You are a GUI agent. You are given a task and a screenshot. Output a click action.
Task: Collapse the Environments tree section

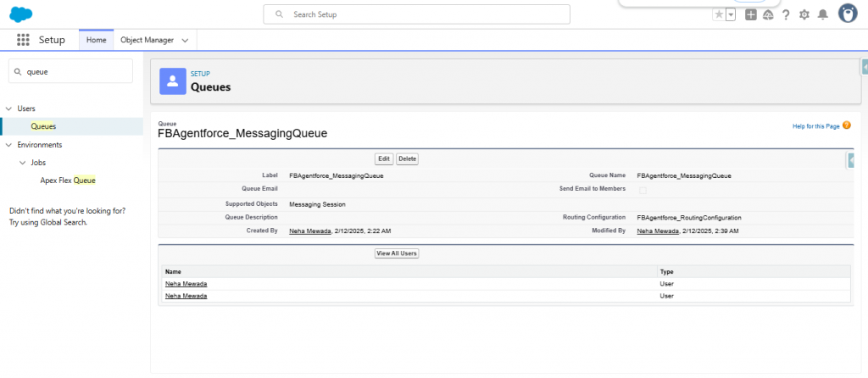coord(8,145)
